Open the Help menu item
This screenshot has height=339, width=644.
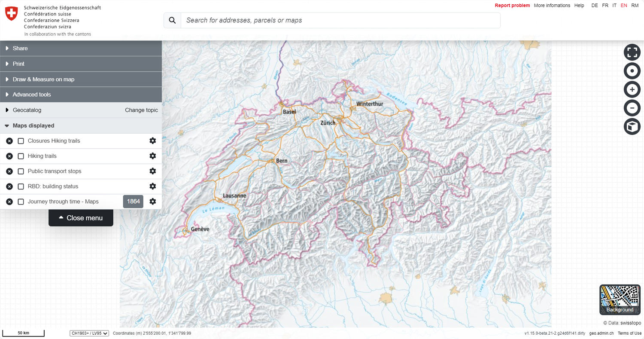[579, 6]
